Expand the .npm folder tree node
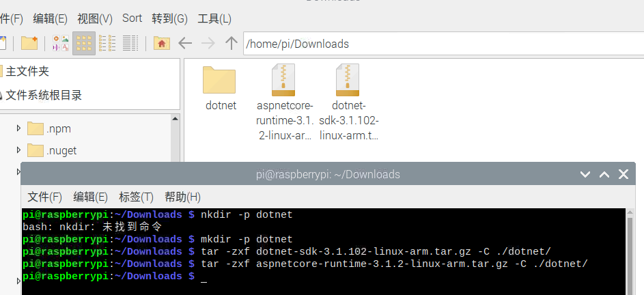The image size is (644, 295). (x=18, y=128)
